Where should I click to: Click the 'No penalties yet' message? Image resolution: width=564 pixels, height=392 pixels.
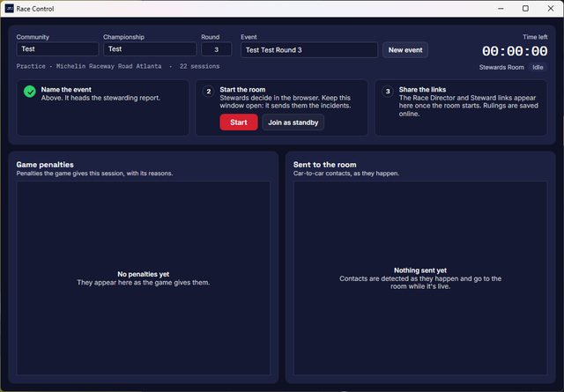pos(143,274)
